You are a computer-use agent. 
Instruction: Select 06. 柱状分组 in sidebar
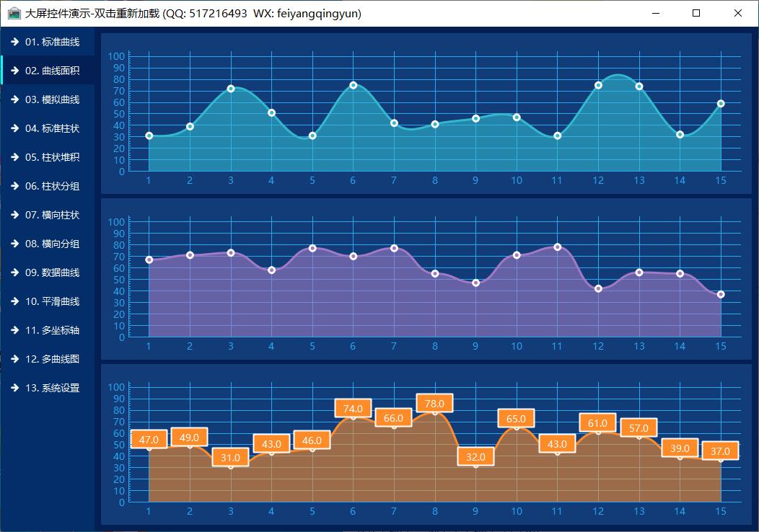coord(52,186)
